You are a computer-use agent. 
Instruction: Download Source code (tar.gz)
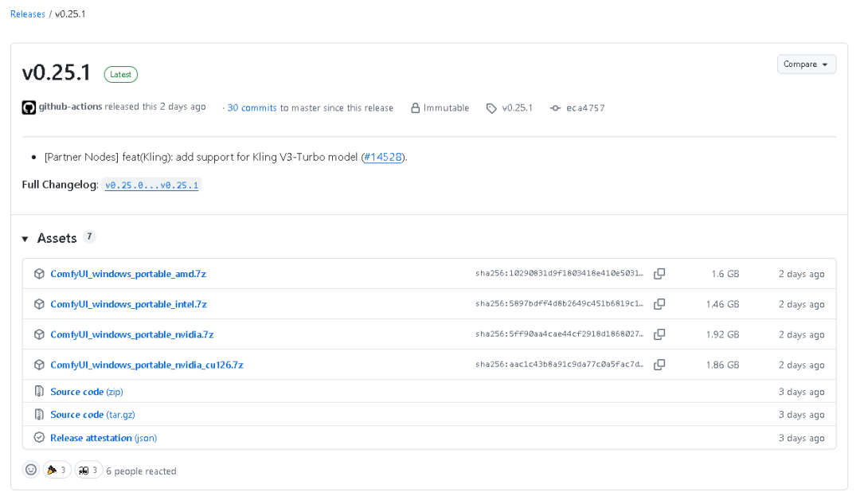click(92, 415)
